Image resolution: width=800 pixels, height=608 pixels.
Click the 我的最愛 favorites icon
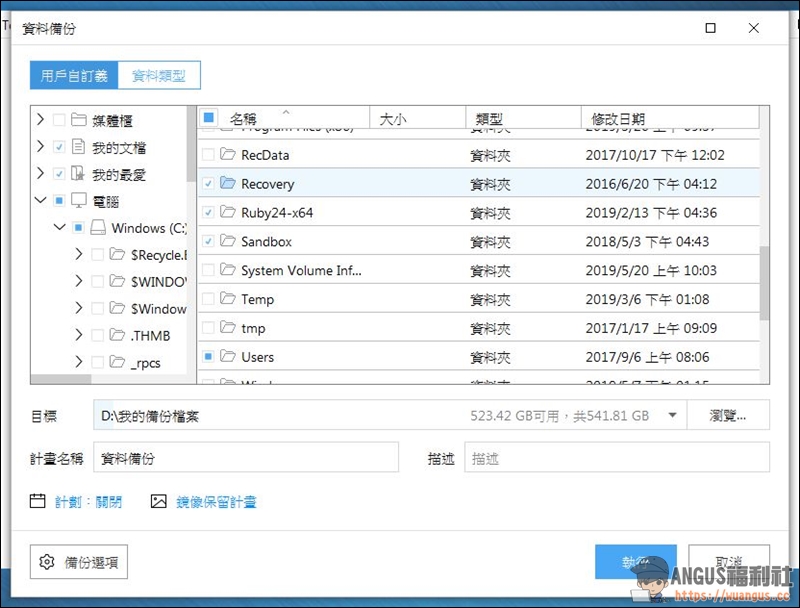tap(78, 174)
